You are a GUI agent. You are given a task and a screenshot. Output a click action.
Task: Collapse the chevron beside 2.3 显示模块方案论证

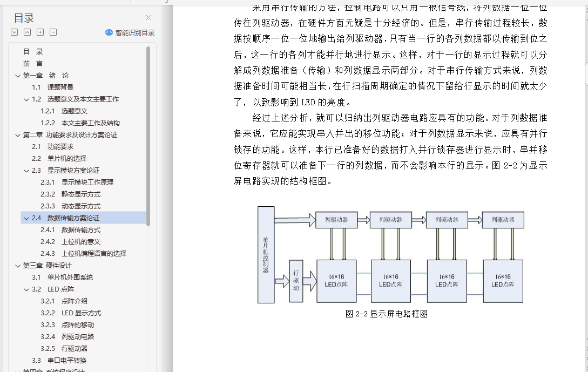pos(26,171)
